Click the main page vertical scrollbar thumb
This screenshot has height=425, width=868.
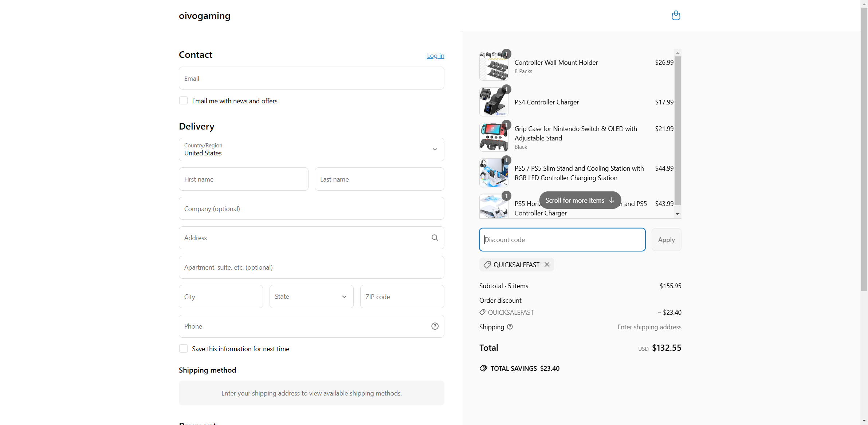click(864, 149)
